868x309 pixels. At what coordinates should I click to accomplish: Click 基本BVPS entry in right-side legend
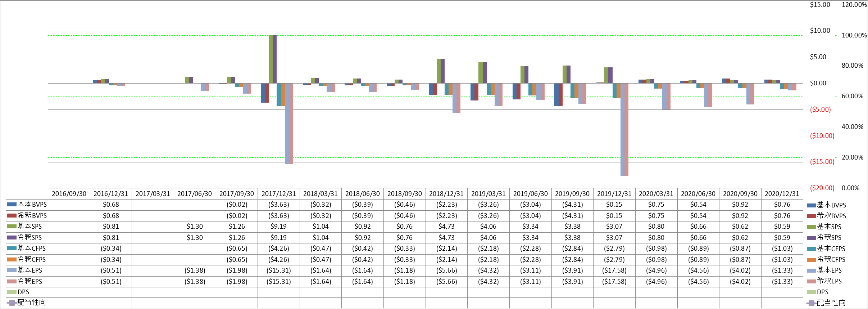826,205
